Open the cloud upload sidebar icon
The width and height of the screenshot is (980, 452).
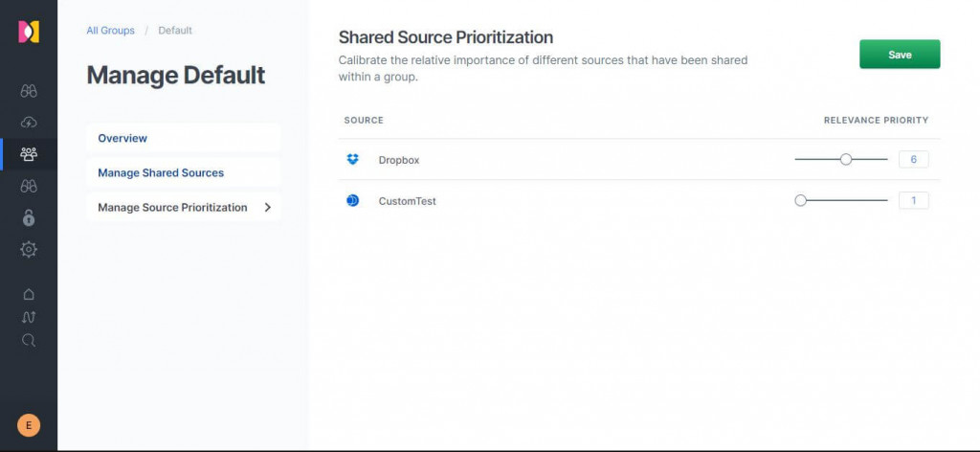(29, 123)
